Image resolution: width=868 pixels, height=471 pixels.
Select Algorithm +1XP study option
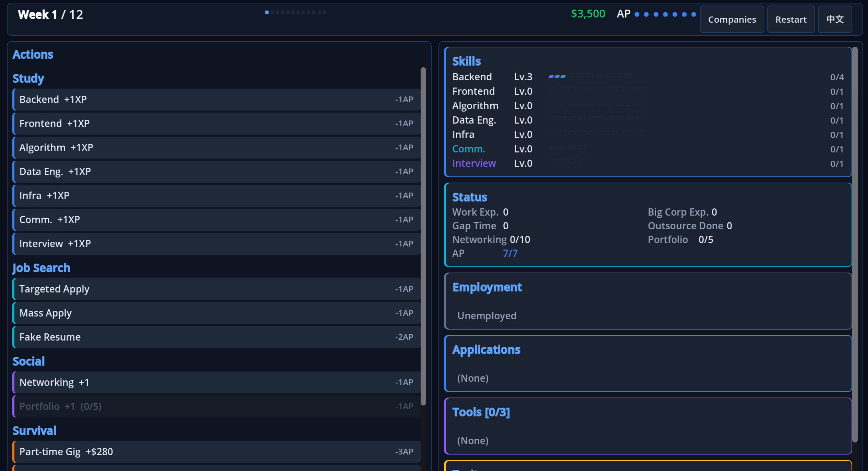tap(216, 148)
